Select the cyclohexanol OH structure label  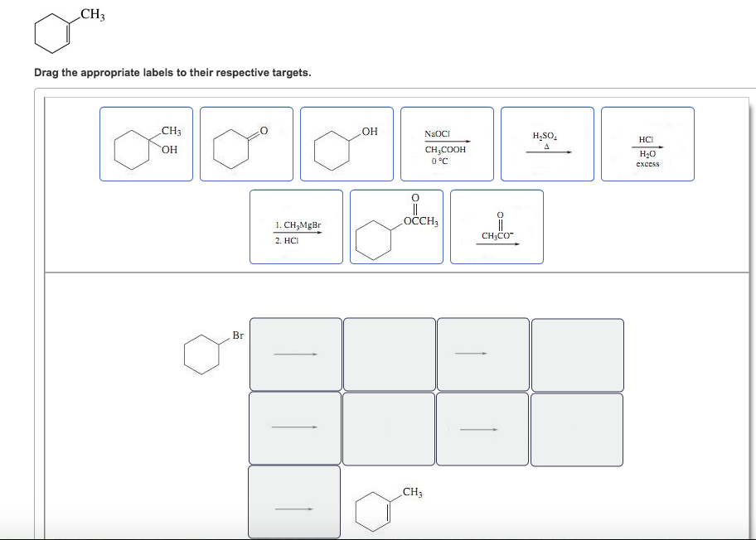pos(346,144)
